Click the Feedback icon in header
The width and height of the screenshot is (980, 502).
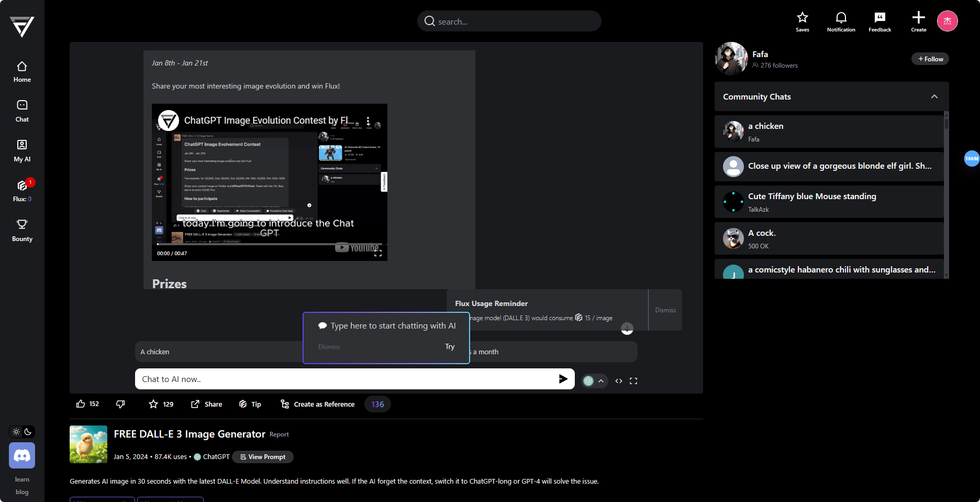tap(879, 21)
